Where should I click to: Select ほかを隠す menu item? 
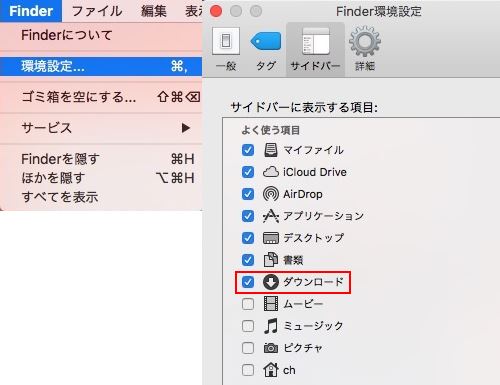(101, 178)
